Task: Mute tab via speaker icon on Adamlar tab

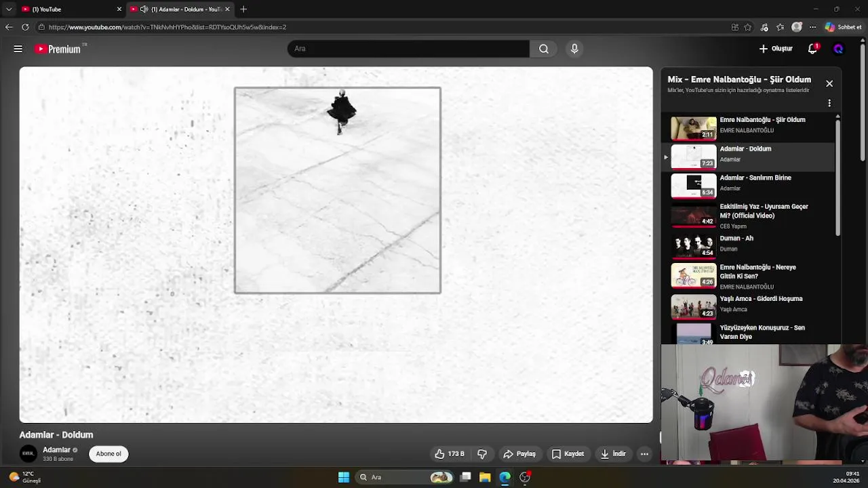Action: click(144, 9)
